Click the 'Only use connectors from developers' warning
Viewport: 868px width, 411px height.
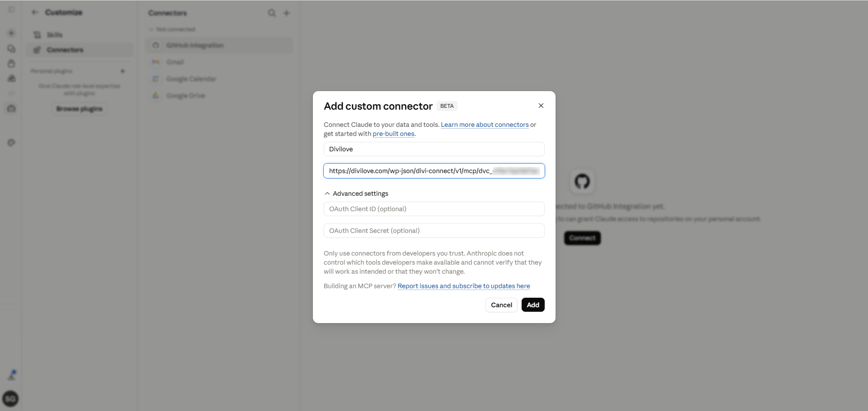[x=432, y=262]
